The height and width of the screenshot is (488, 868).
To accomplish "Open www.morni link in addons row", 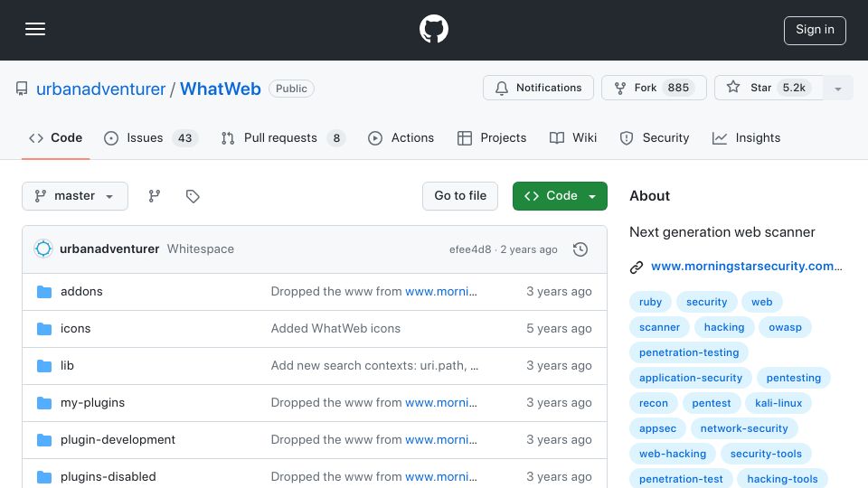I will tap(441, 292).
